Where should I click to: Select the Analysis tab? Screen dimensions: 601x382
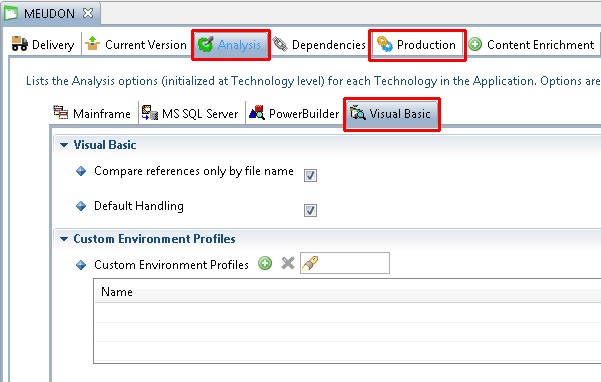[x=231, y=45]
